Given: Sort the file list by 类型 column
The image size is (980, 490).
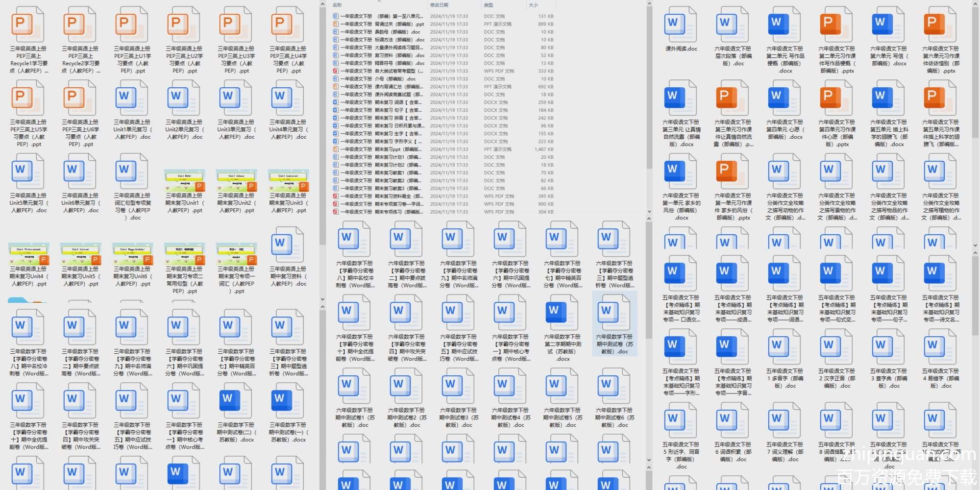Looking at the screenshot, I should click(489, 5).
